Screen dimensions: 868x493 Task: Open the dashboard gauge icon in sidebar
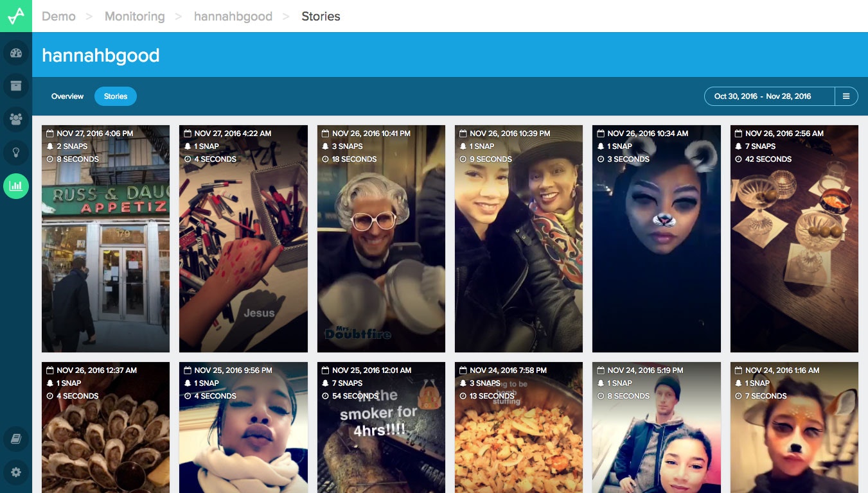click(16, 53)
